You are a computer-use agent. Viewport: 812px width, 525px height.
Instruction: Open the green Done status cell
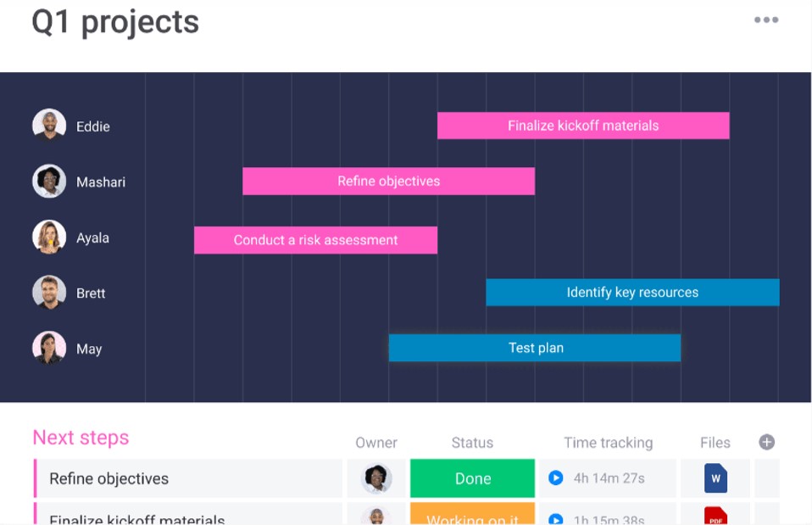(x=472, y=478)
